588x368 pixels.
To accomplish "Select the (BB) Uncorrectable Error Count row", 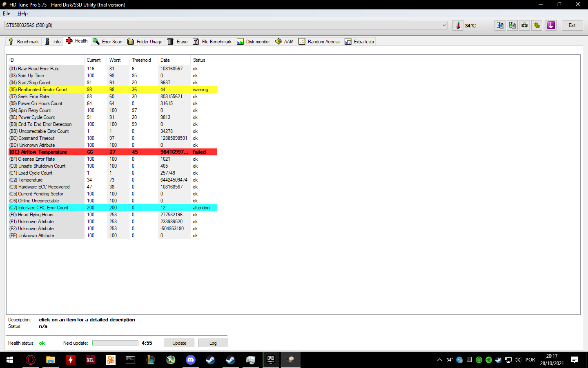I will tap(113, 131).
